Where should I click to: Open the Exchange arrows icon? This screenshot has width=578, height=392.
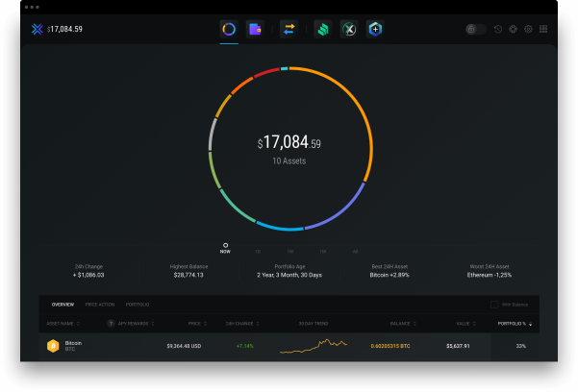coord(289,29)
